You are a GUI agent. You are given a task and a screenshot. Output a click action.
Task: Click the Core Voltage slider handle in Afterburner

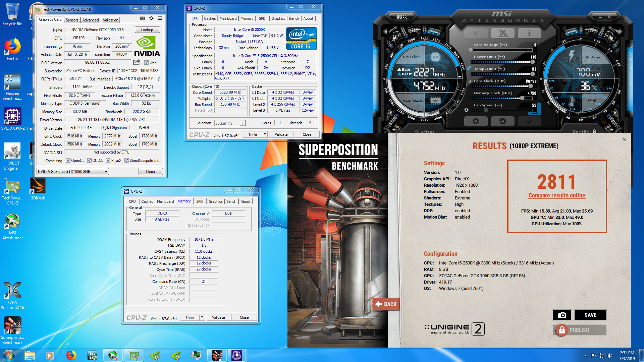(x=471, y=50)
